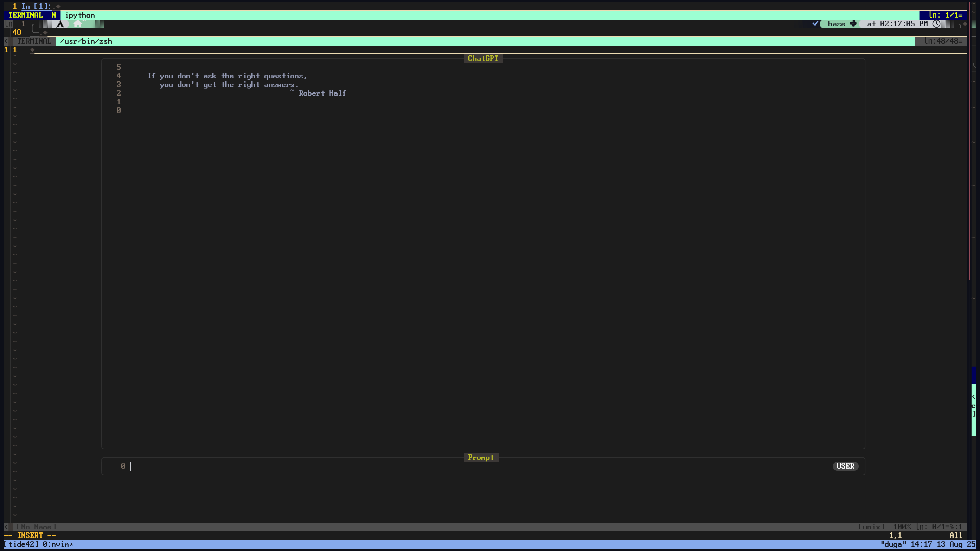Click the mint scrollbar thumb at right edge
980x551 pixels.
click(x=974, y=409)
